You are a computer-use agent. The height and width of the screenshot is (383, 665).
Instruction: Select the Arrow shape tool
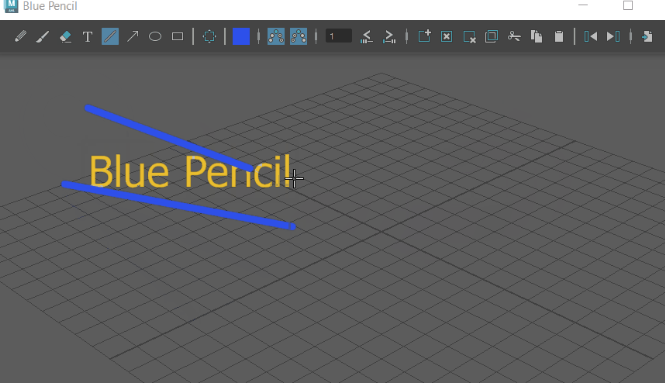133,36
